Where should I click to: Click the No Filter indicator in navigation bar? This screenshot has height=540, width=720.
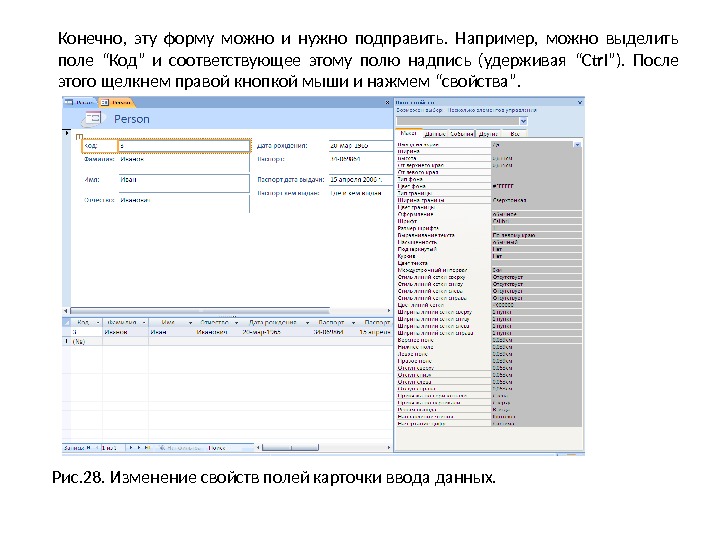180,447
